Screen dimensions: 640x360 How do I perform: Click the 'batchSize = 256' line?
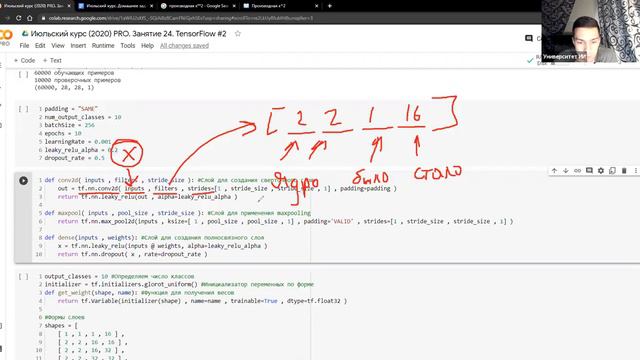coord(69,125)
